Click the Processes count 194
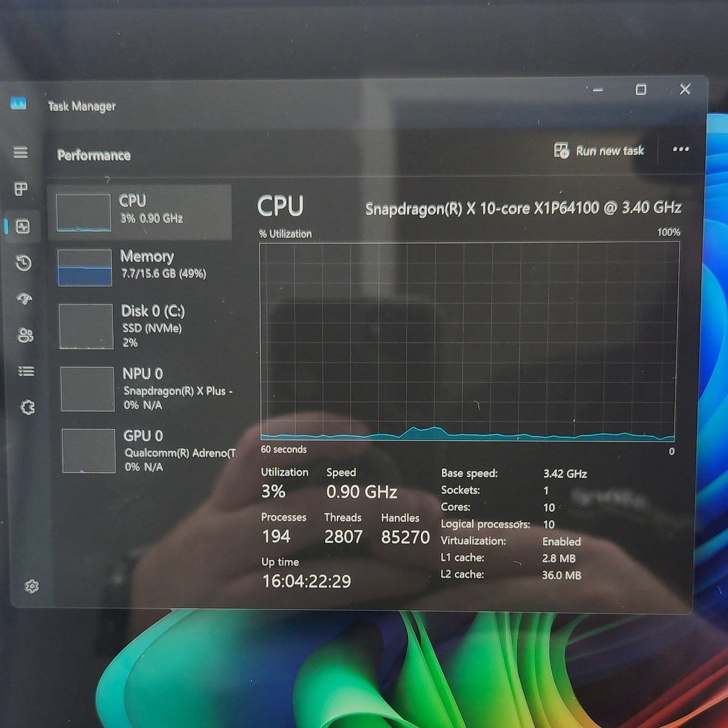 (x=276, y=536)
